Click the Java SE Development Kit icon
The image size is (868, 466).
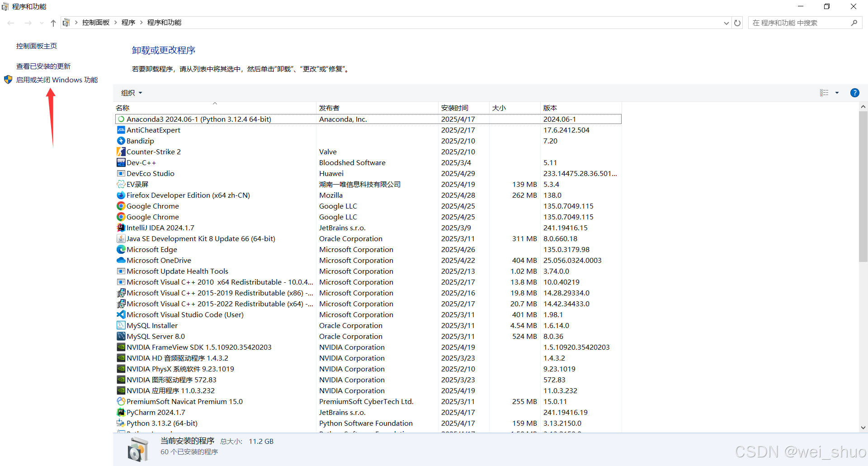tap(121, 239)
